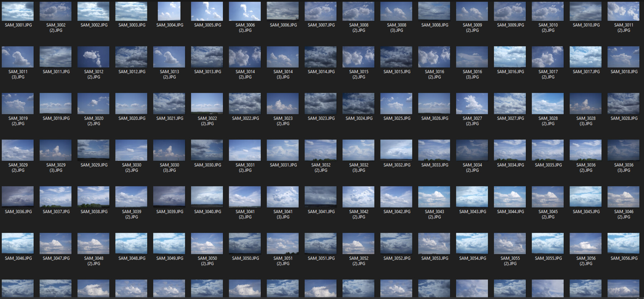This screenshot has width=644, height=299.
Task: Click the SAM_3007.JPG cloud thumbnail
Action: 321,11
